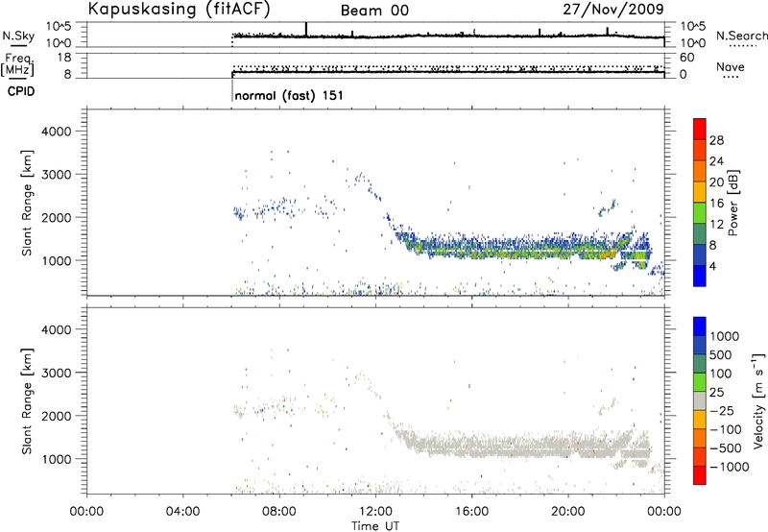The image size is (768, 532).
Task: Click the 'normal (fast) 151' text
Action: 289,95
